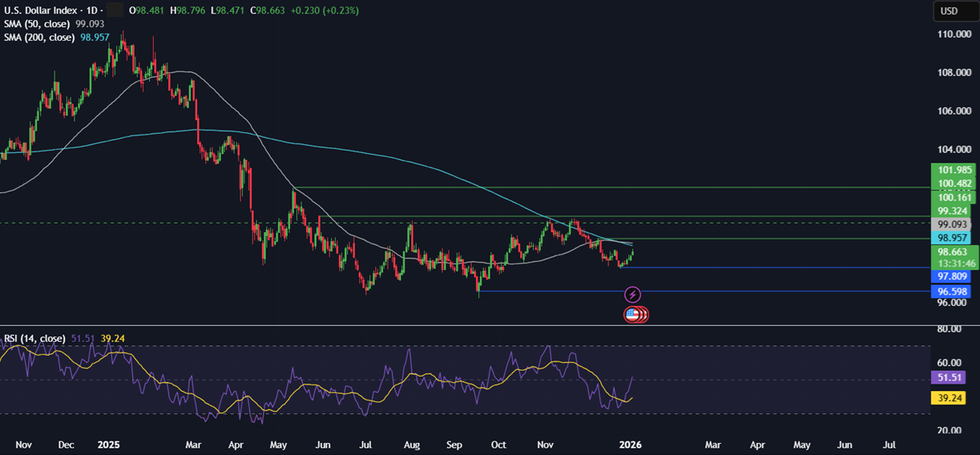Viewport: 980px width, 455px height.
Task: Click the yellow 39.24 RSI average tag
Action: tap(950, 398)
